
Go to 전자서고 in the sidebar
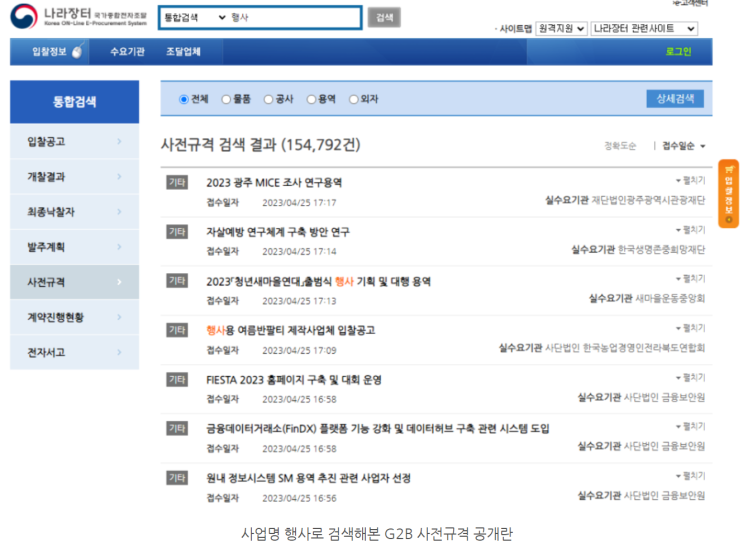click(74, 352)
